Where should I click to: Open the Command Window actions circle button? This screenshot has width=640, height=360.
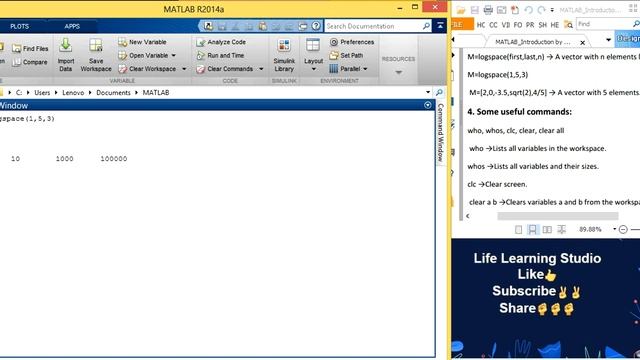(x=428, y=105)
